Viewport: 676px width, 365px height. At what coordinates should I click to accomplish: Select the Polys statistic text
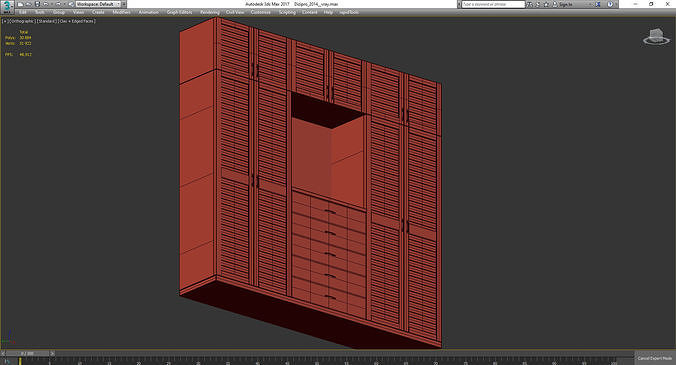point(18,38)
